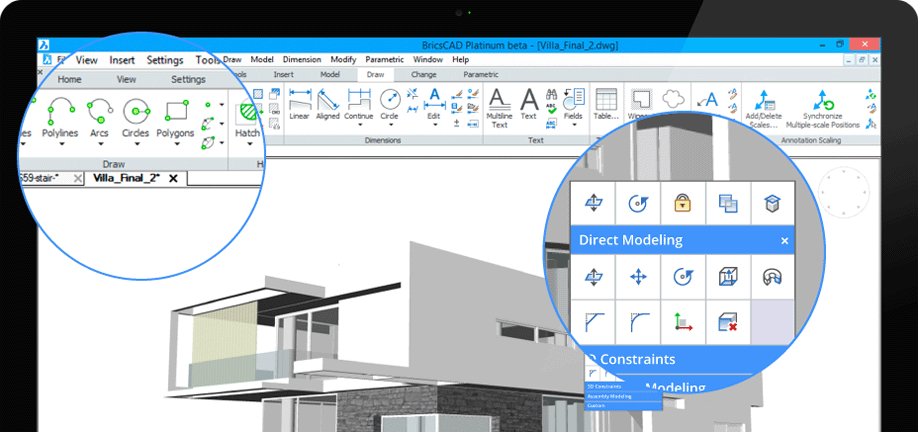
Task: Click the delete face icon with red X
Action: click(728, 322)
